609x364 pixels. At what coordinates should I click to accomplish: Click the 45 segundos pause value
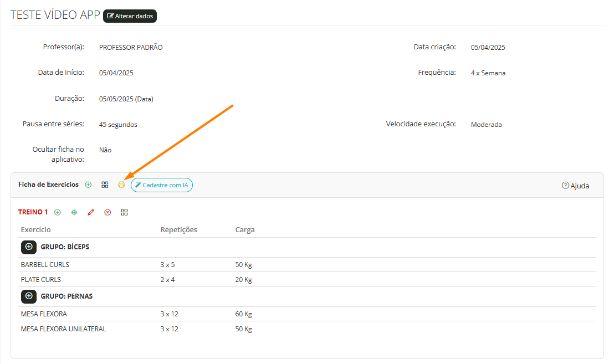click(x=118, y=125)
